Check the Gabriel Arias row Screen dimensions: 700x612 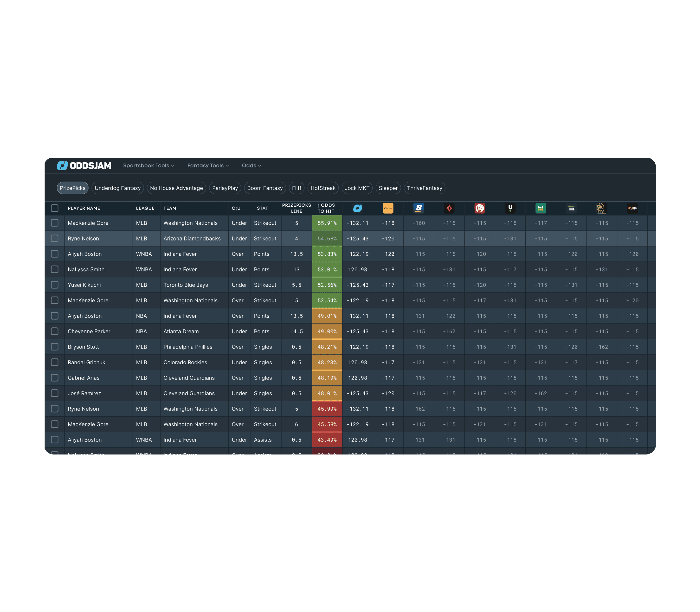coord(55,378)
